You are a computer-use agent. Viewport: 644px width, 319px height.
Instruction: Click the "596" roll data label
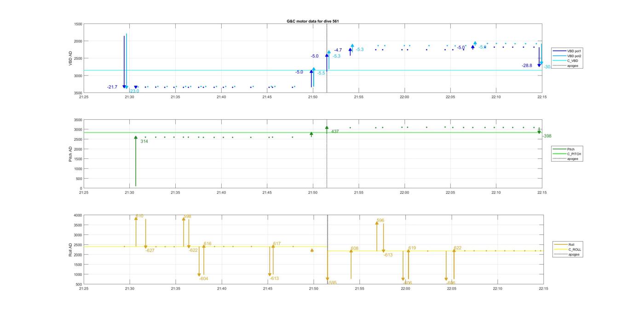click(x=380, y=220)
